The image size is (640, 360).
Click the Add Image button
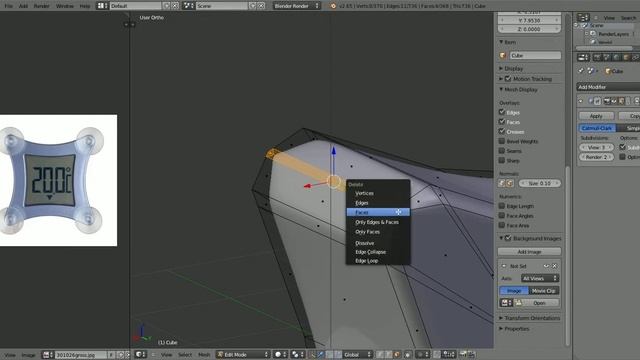pyautogui.click(x=529, y=251)
